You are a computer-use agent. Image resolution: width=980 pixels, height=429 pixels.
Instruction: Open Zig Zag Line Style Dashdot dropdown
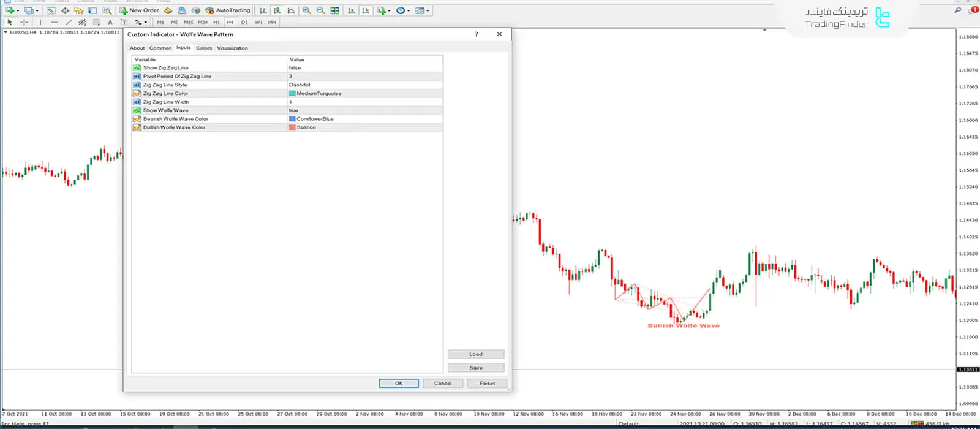coord(300,85)
